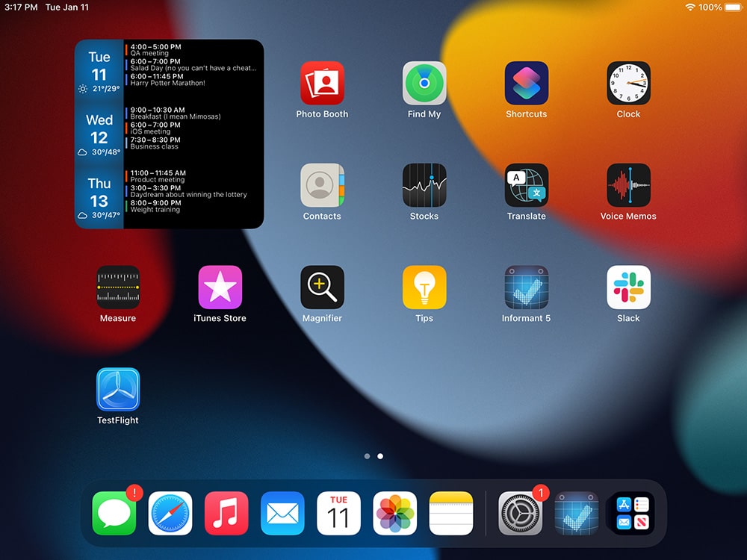Viewport: 747px width, 560px height.
Task: Launch Find My
Action: [x=424, y=83]
